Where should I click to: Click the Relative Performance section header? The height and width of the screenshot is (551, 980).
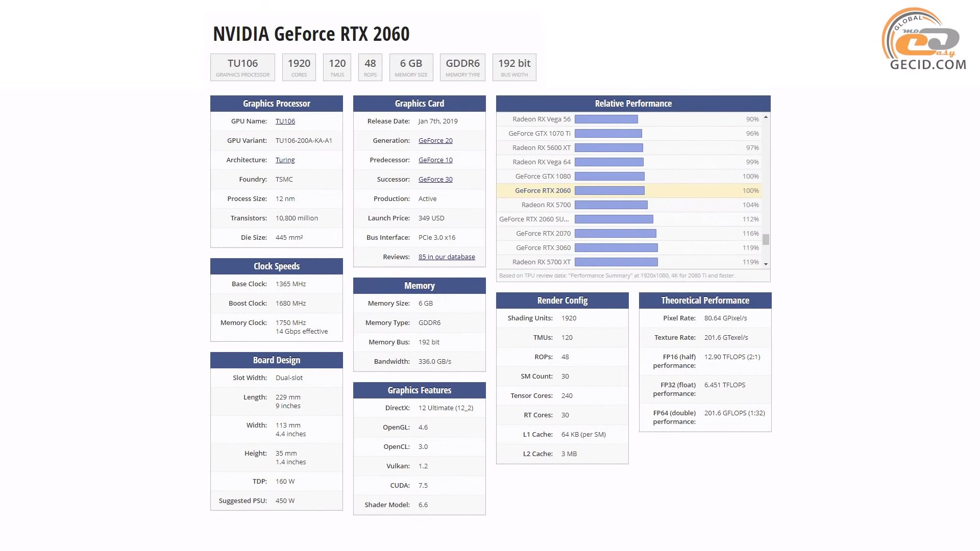[x=633, y=104]
